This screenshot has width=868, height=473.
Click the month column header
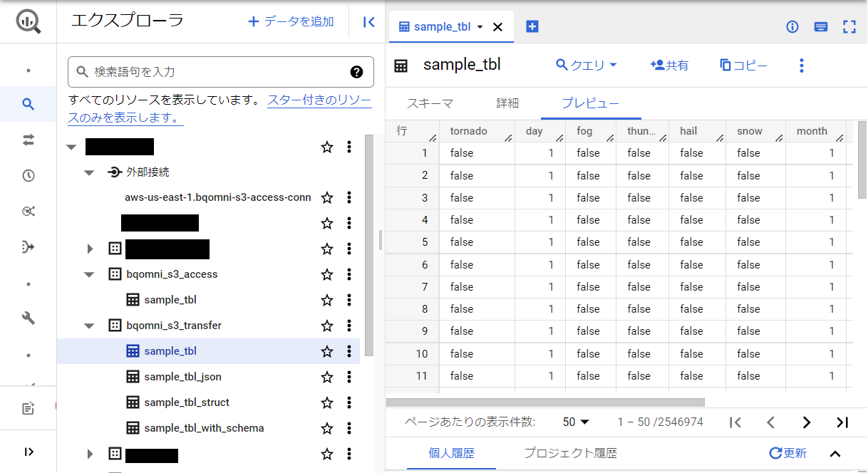(815, 131)
